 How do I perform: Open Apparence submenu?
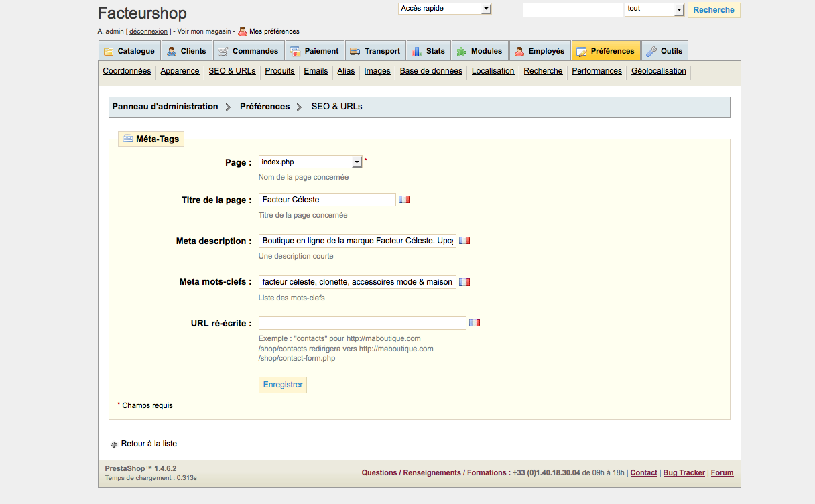[x=180, y=71]
